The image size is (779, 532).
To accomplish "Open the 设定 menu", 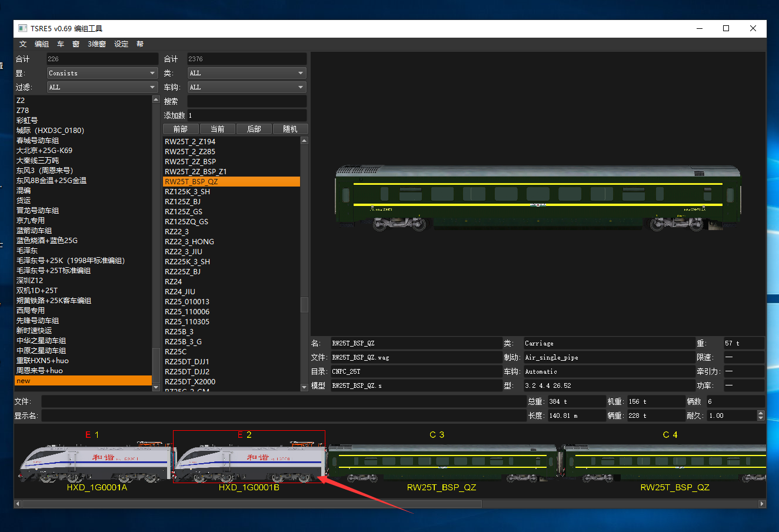I will coord(121,44).
